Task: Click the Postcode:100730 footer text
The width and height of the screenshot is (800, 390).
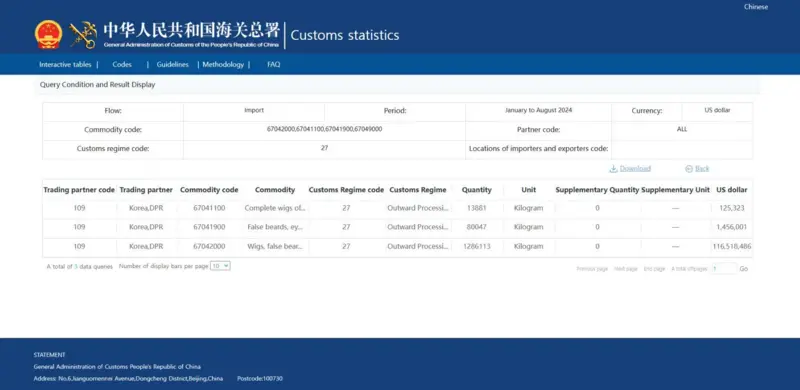Action: 260,379
